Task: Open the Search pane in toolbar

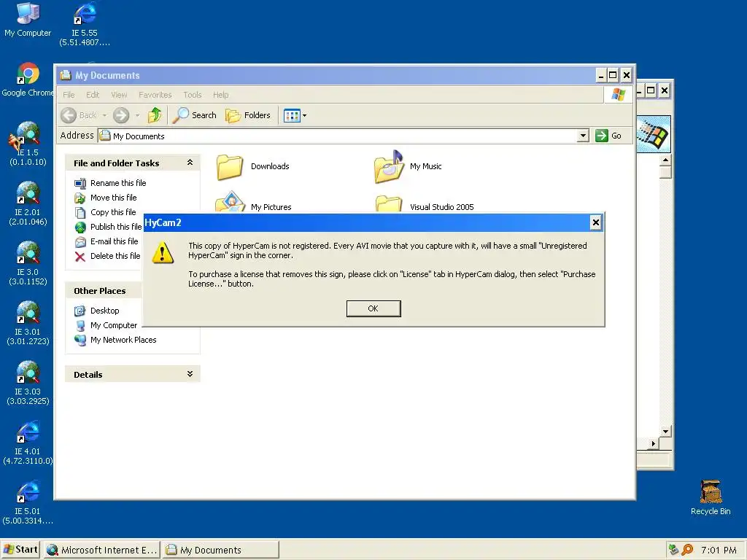Action: (194, 115)
